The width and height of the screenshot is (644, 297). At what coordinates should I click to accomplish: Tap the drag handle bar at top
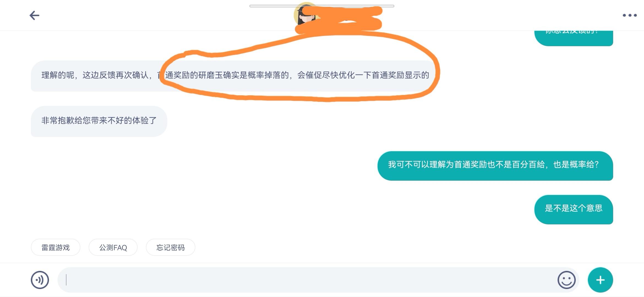coord(322,6)
